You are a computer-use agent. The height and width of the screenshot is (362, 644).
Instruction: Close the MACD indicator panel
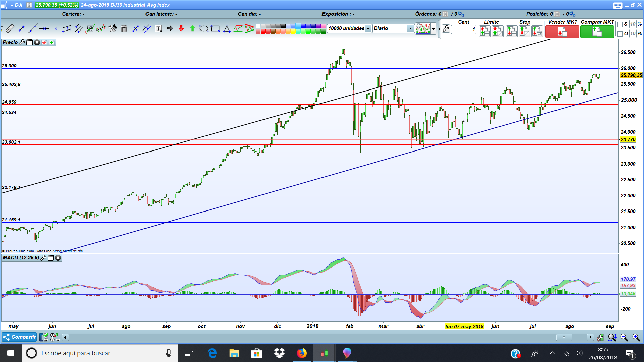(x=58, y=258)
